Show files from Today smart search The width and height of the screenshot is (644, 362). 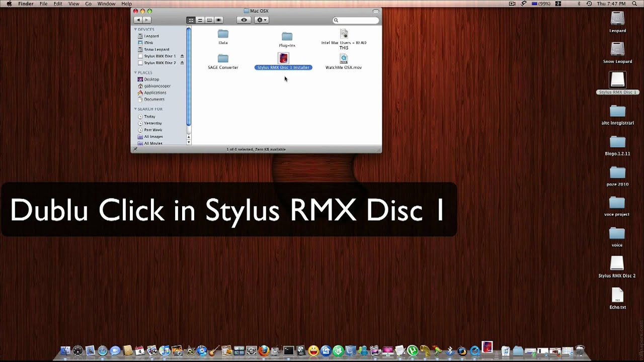pyautogui.click(x=146, y=117)
